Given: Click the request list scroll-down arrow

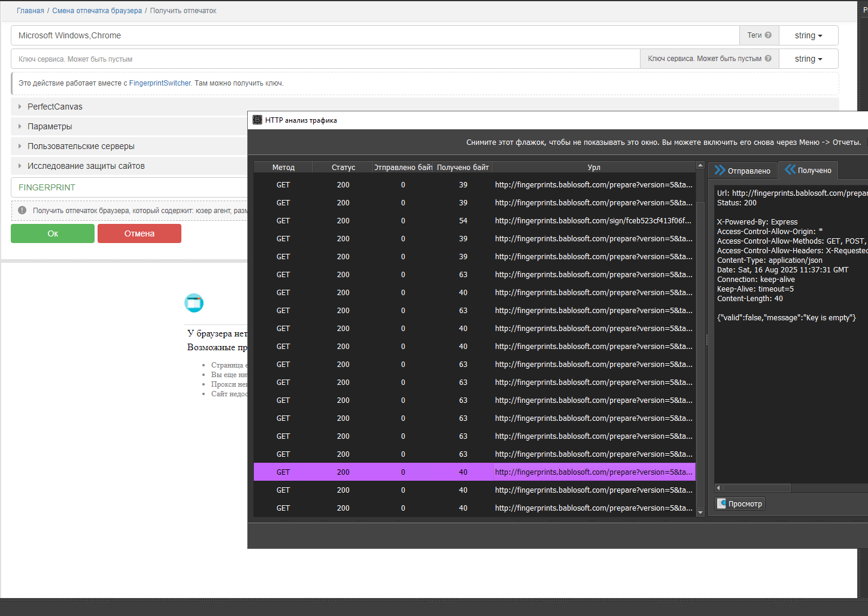Looking at the screenshot, I should 700,512.
